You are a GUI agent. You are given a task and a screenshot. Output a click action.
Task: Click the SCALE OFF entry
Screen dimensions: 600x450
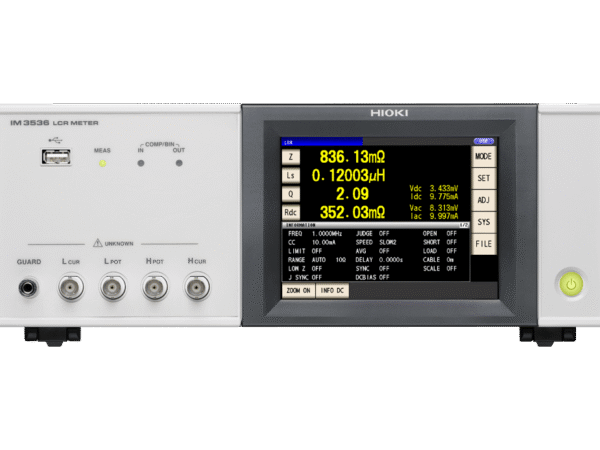point(440,269)
